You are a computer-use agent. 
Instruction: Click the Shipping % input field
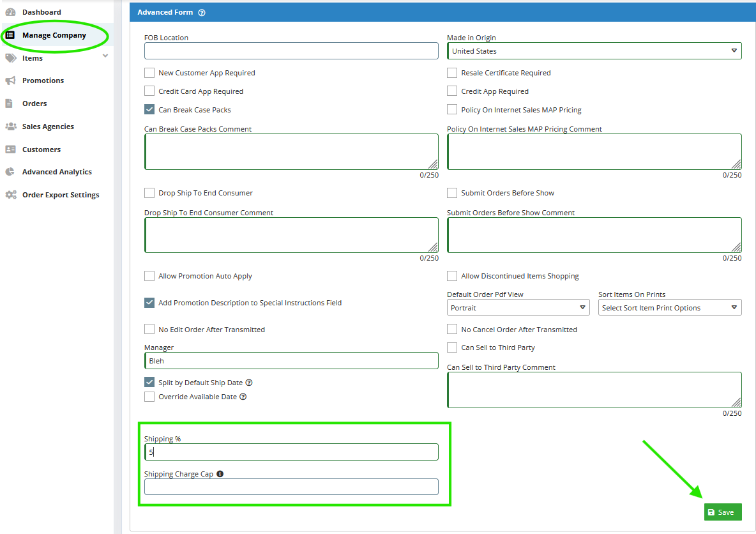click(291, 452)
